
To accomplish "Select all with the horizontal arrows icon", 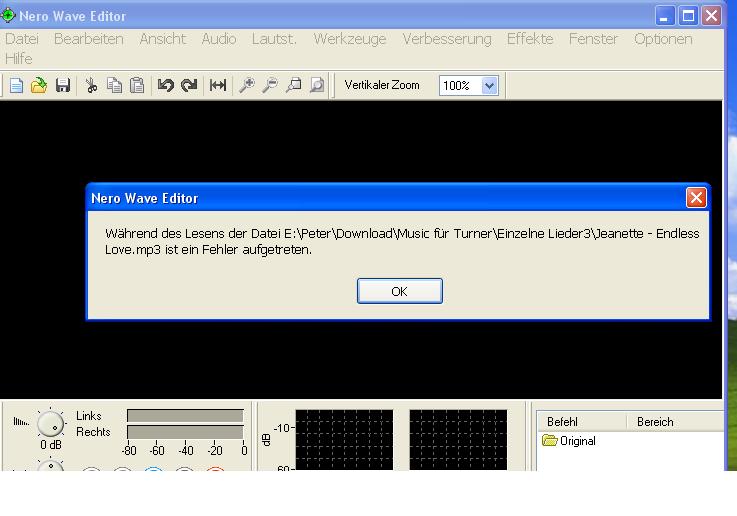I will (x=218, y=86).
